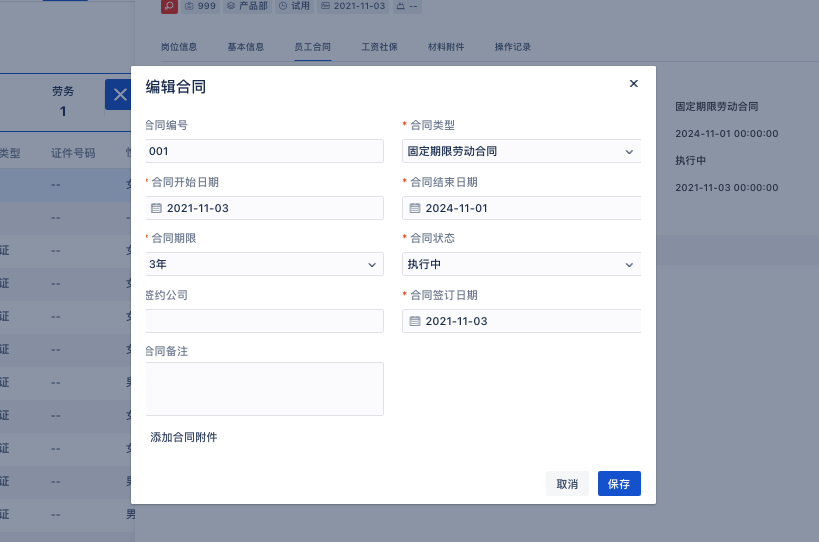Expand the 合同状态 执行中 dropdown
The width and height of the screenshot is (819, 542).
tap(521, 264)
